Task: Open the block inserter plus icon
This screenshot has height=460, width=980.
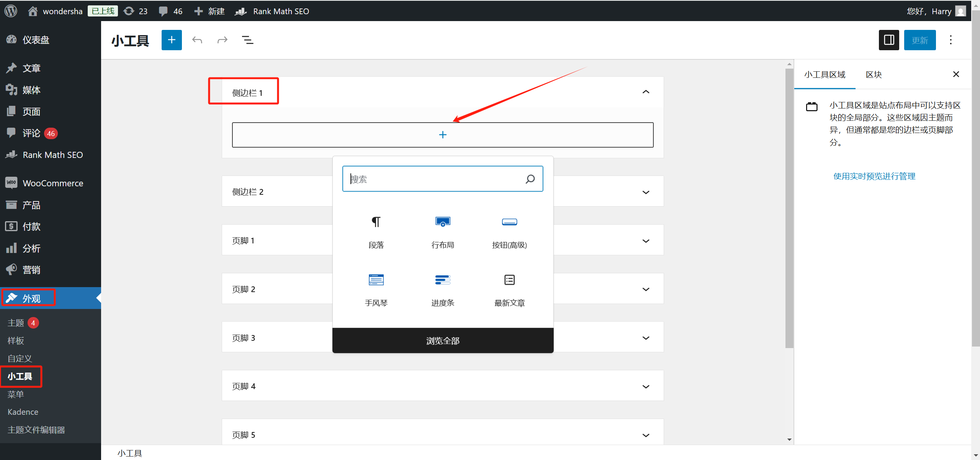Action: [171, 39]
